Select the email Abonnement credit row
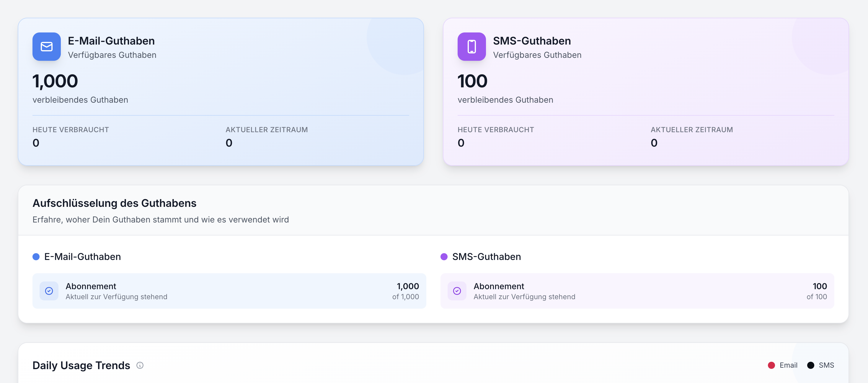Screen dimensions: 868x383 tap(229, 291)
